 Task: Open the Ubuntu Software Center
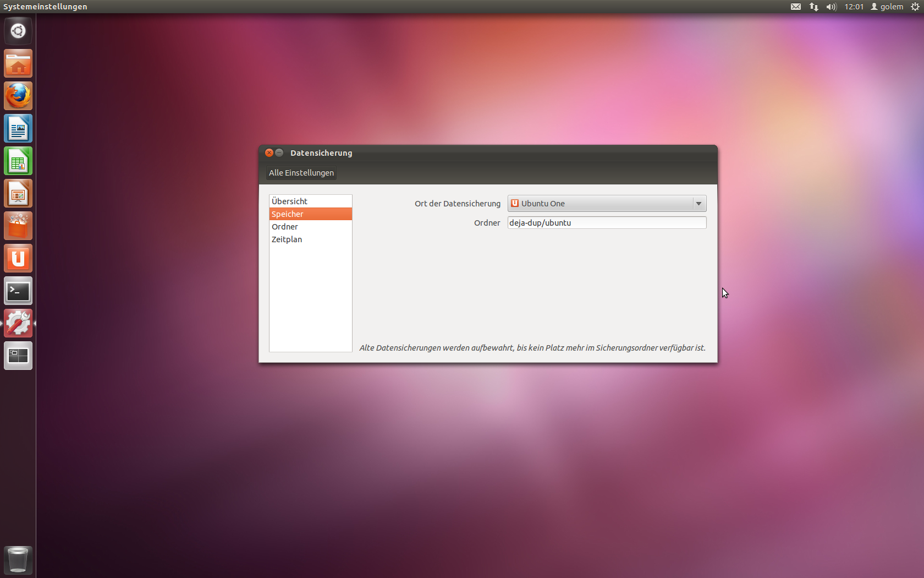[x=18, y=226]
